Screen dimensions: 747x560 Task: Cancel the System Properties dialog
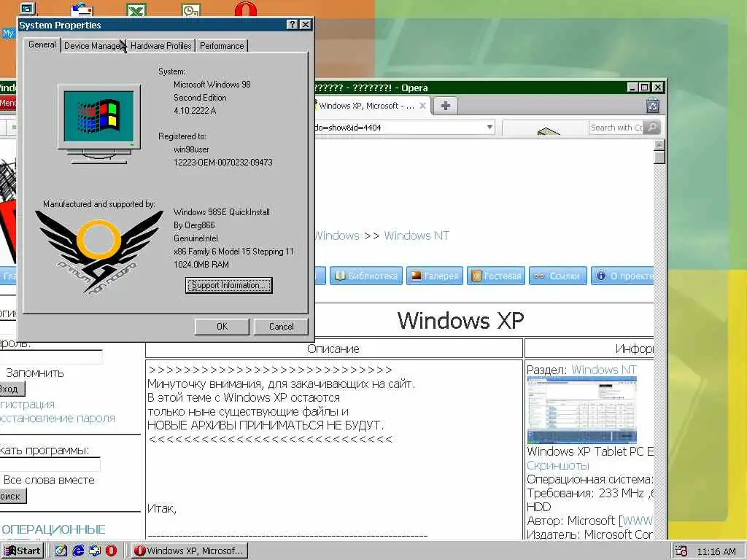(x=281, y=327)
